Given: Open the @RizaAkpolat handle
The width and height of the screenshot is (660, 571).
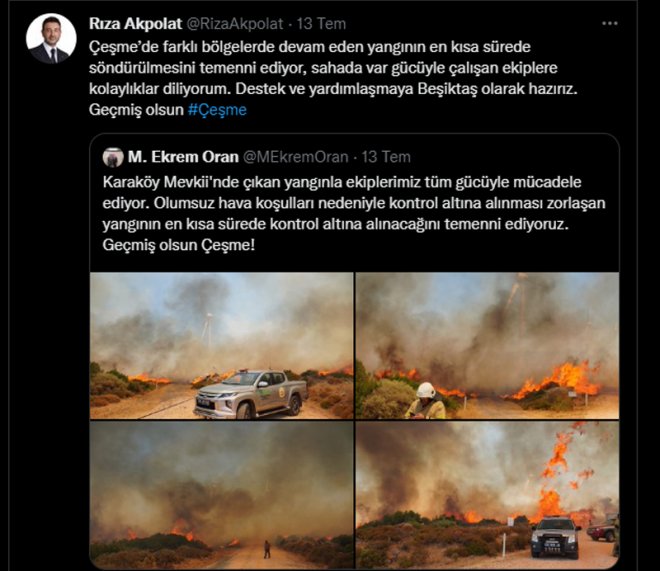Looking at the screenshot, I should [x=234, y=24].
